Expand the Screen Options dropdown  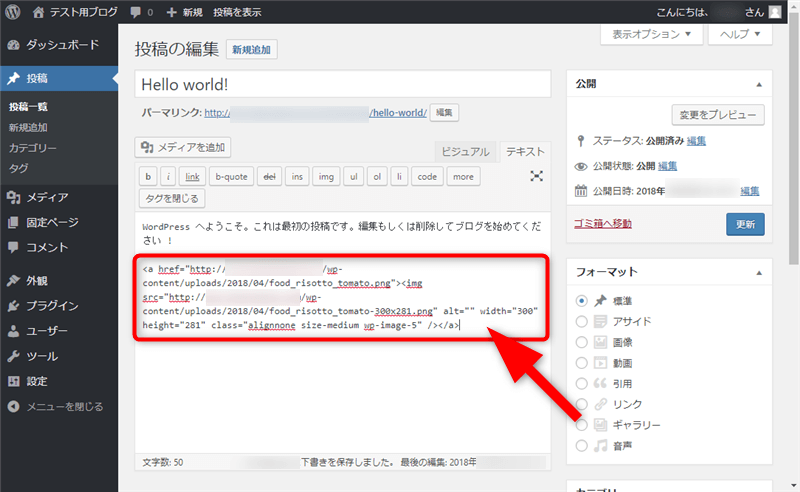(x=651, y=34)
